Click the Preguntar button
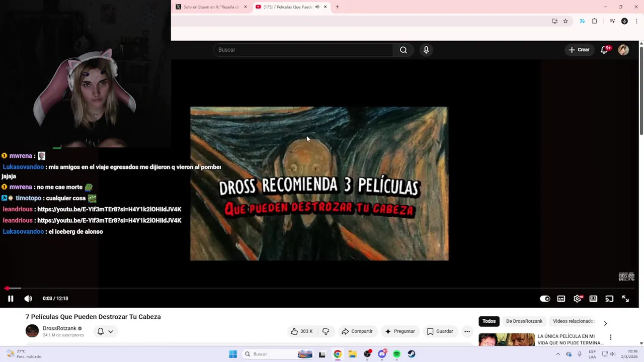Screen dimensions: 644x362 tap(400, 331)
